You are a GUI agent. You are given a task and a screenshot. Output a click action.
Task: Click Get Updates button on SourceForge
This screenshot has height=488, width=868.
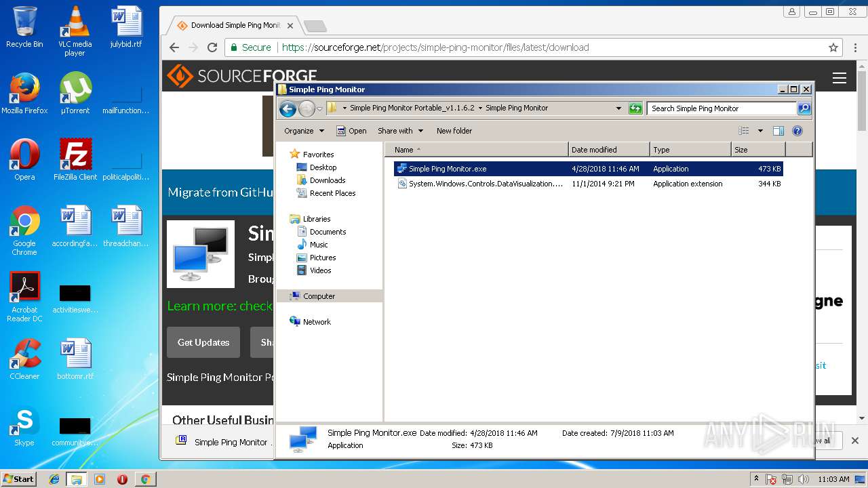(x=203, y=342)
